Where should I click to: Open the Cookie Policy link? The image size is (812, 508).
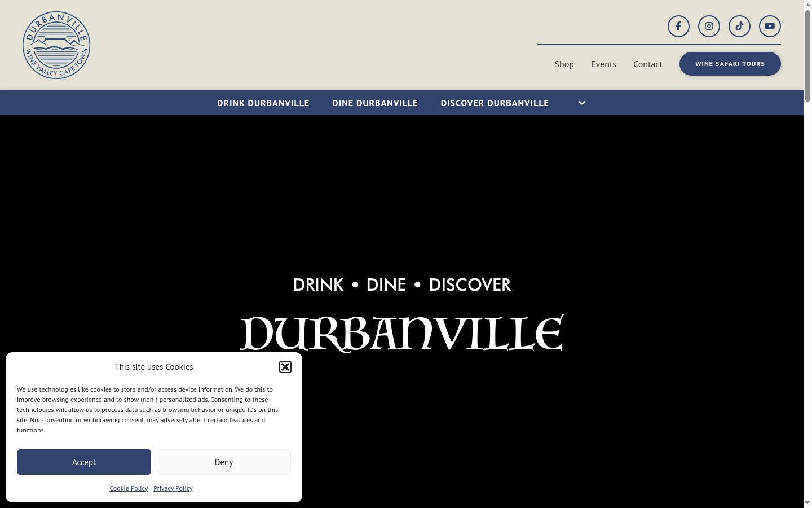(129, 488)
